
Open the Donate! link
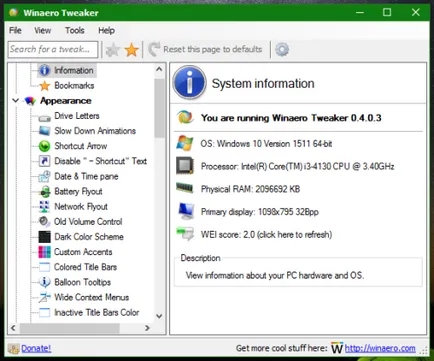click(36, 348)
